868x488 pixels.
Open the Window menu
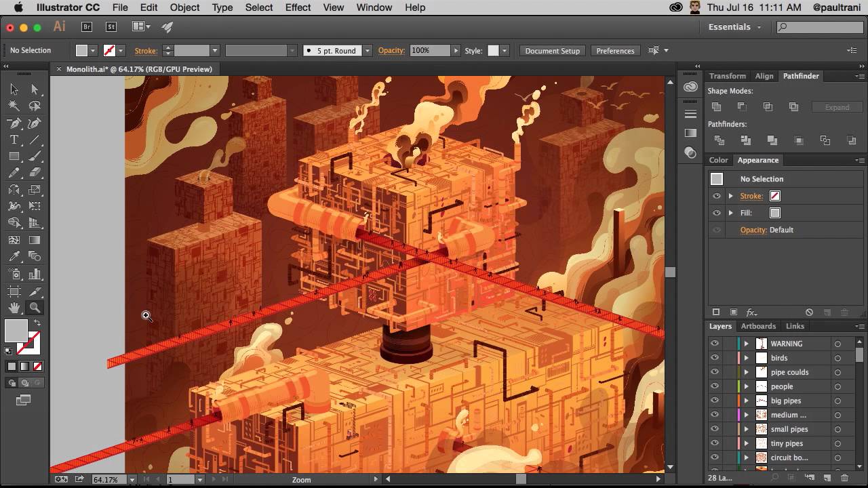(x=374, y=7)
